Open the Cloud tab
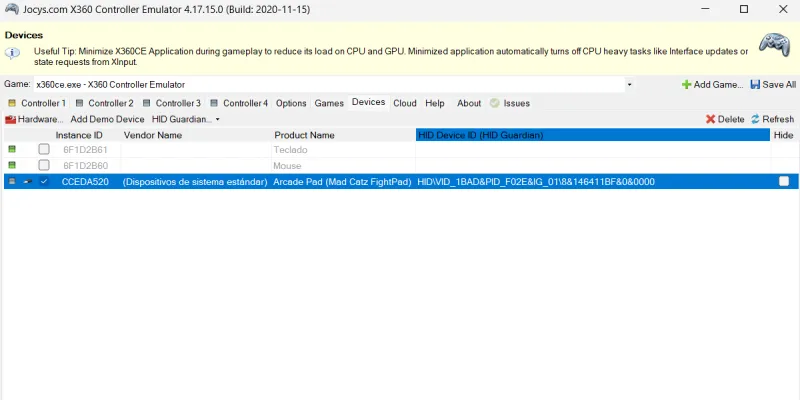800x400 pixels. 405,103
